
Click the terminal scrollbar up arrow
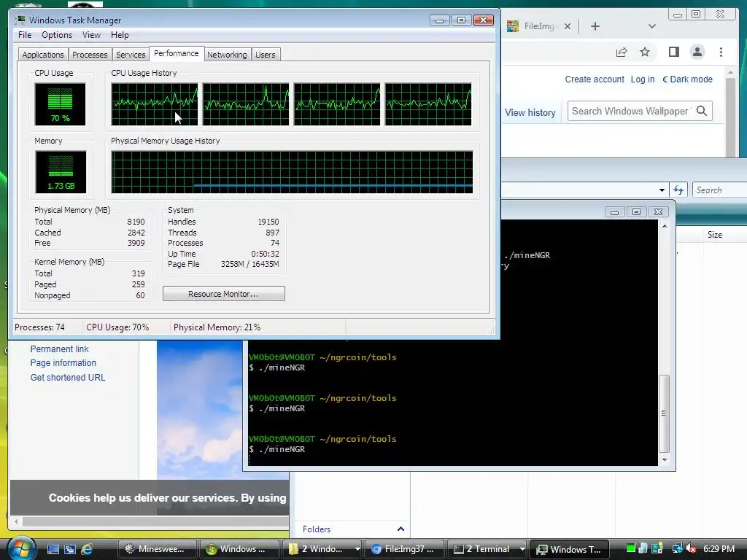664,226
